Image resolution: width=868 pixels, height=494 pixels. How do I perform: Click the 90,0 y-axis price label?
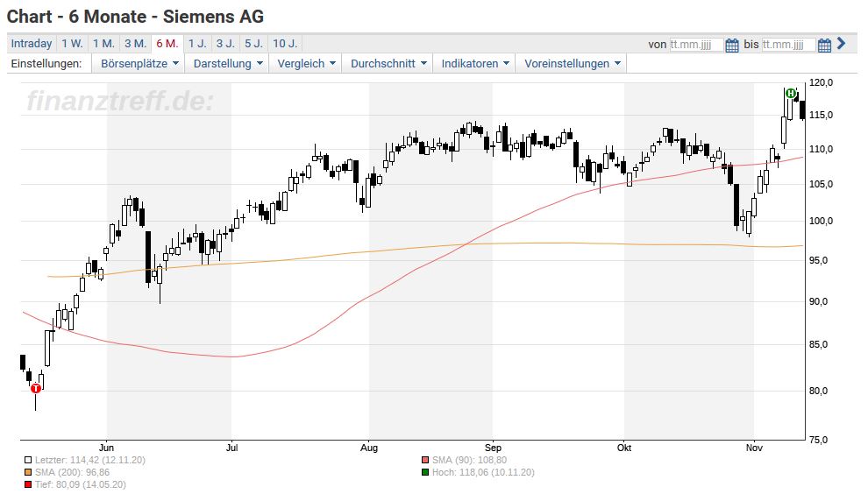tap(819, 301)
